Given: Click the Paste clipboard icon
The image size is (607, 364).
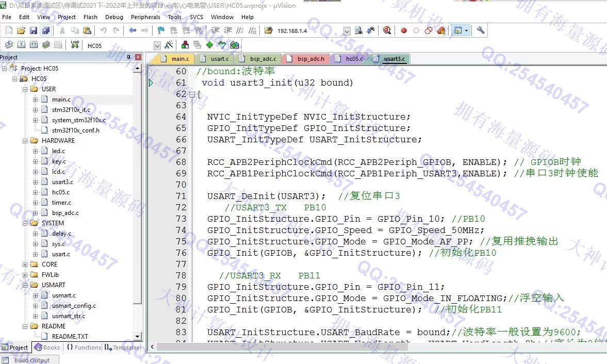Looking at the screenshot, I should [87, 30].
